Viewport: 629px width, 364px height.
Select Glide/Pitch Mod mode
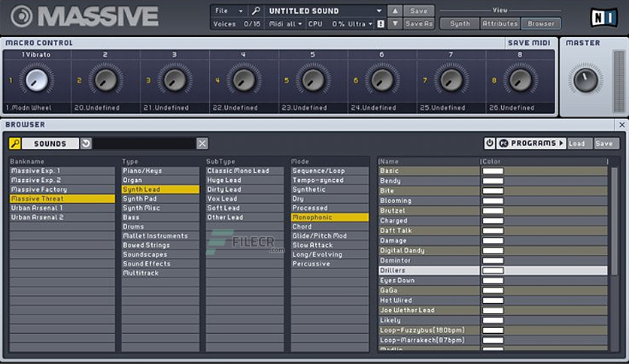(x=330, y=235)
